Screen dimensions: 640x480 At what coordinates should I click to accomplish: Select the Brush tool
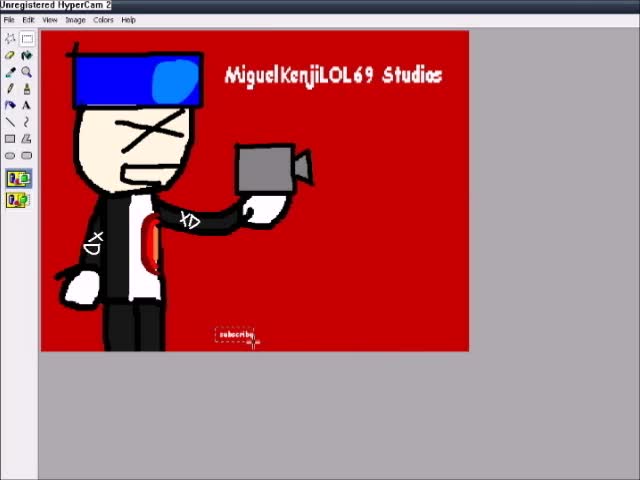click(27, 89)
